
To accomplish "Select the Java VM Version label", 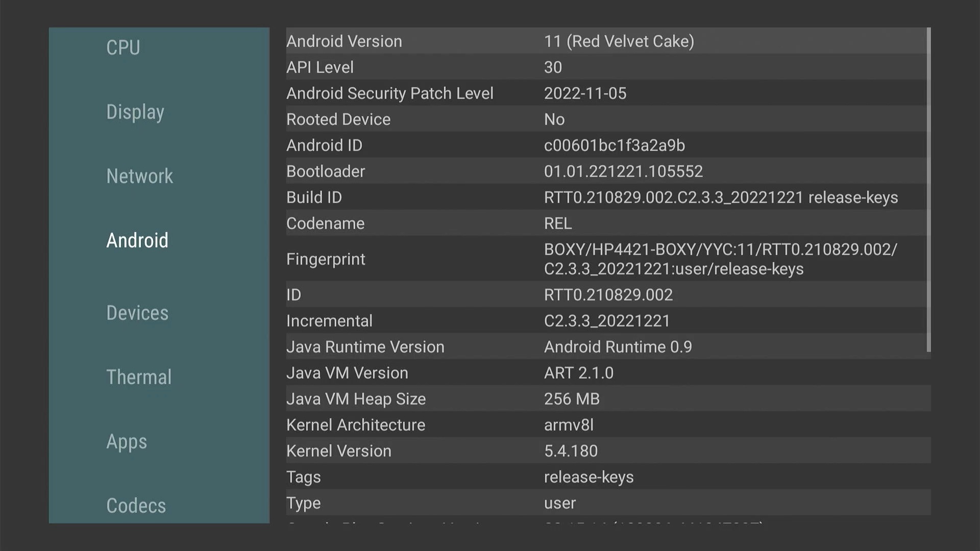I will pos(347,373).
